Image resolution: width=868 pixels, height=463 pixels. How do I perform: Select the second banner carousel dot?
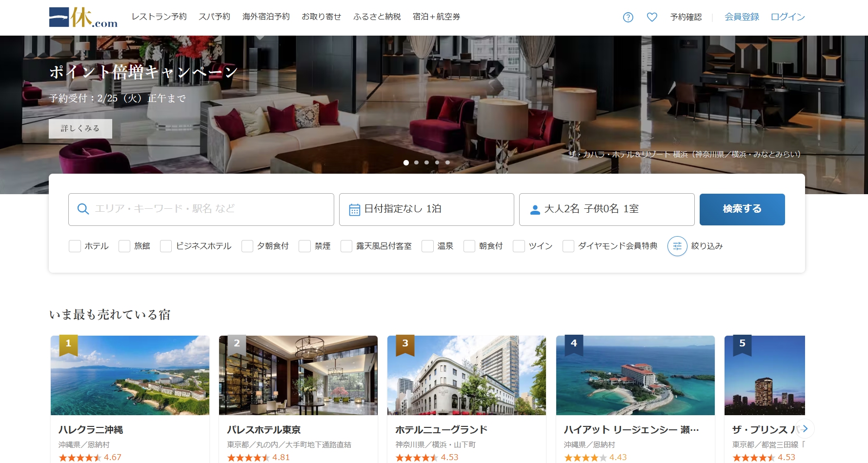(x=416, y=162)
